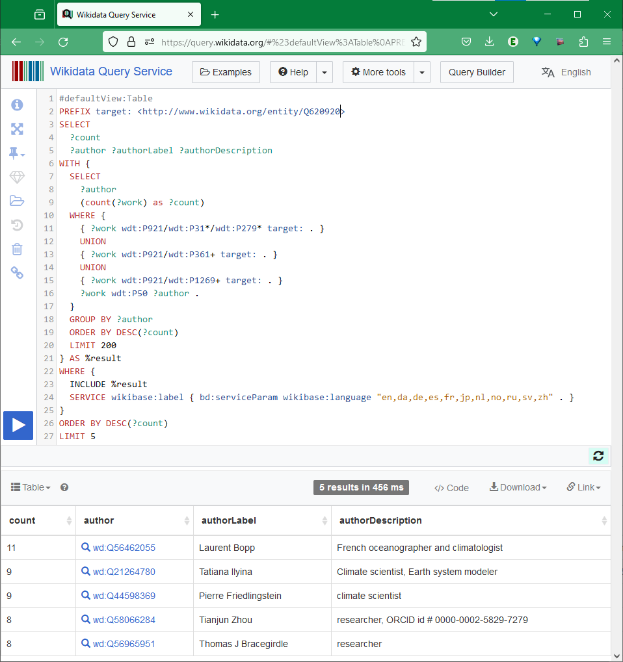Select the 'Thomas J Bracegirdle' cell
The image size is (623, 662).
(x=263, y=644)
